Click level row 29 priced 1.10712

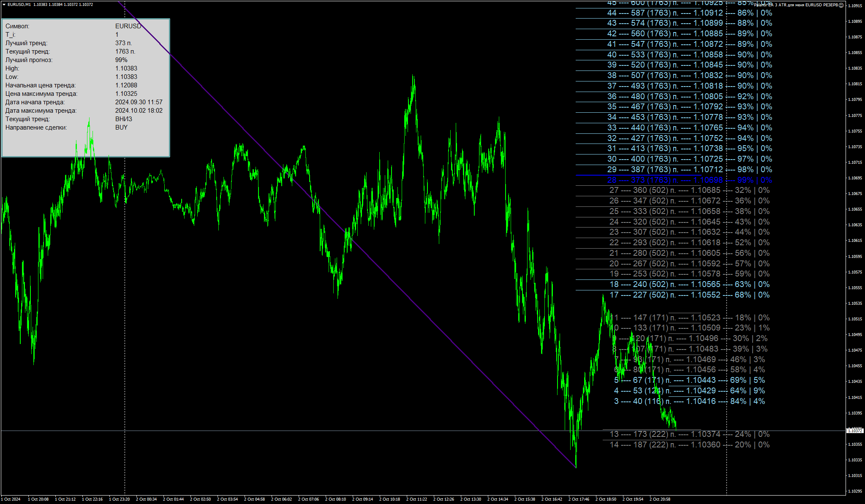(x=690, y=170)
